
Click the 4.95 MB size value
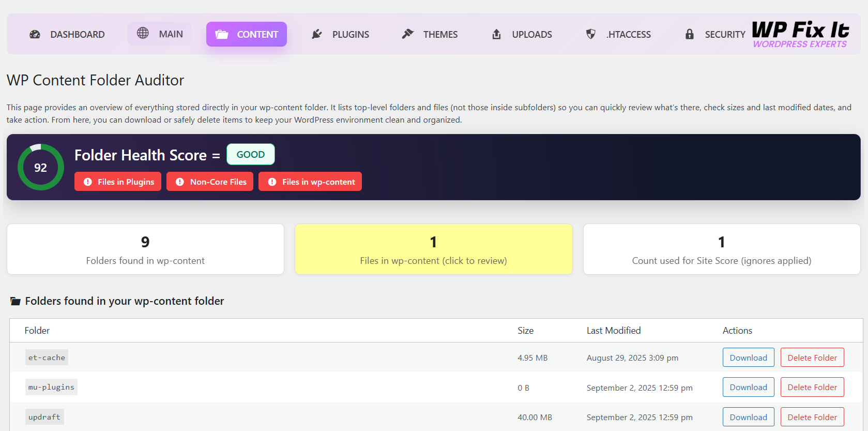coord(532,358)
